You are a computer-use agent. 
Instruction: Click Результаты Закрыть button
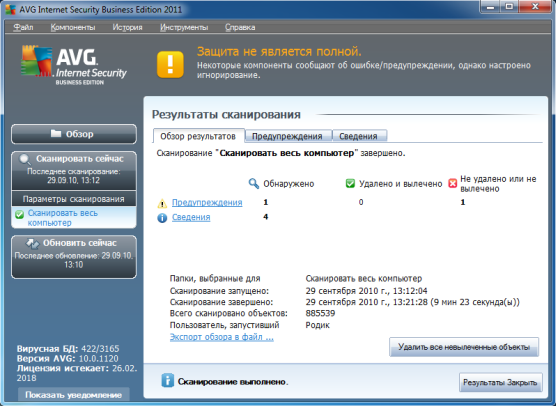tap(500, 382)
